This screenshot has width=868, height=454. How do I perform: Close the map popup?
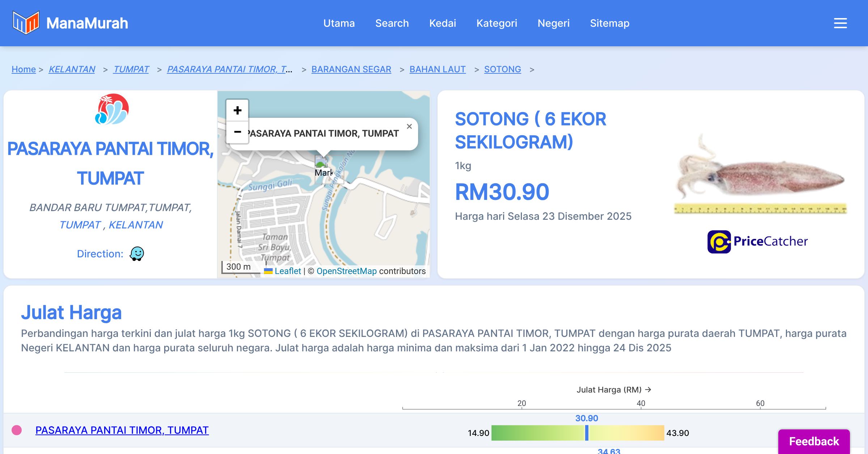[x=409, y=127]
